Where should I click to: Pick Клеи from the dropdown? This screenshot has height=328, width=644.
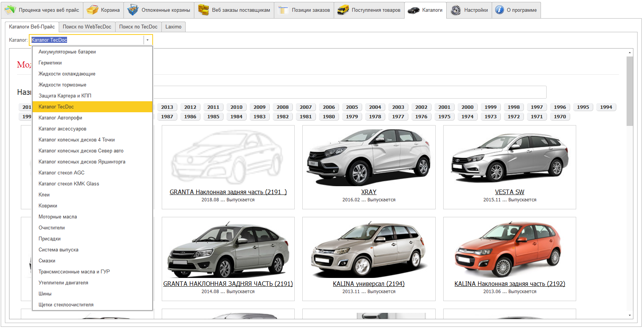pyautogui.click(x=92, y=195)
